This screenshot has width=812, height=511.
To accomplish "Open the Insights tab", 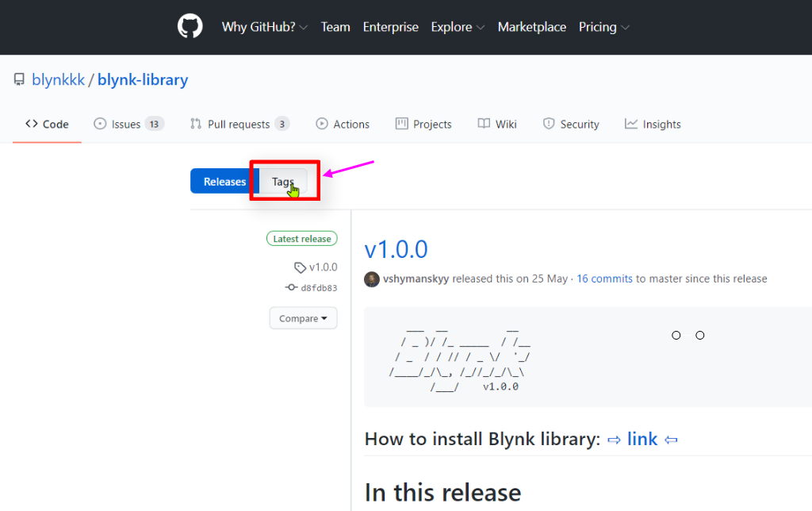I will click(653, 125).
